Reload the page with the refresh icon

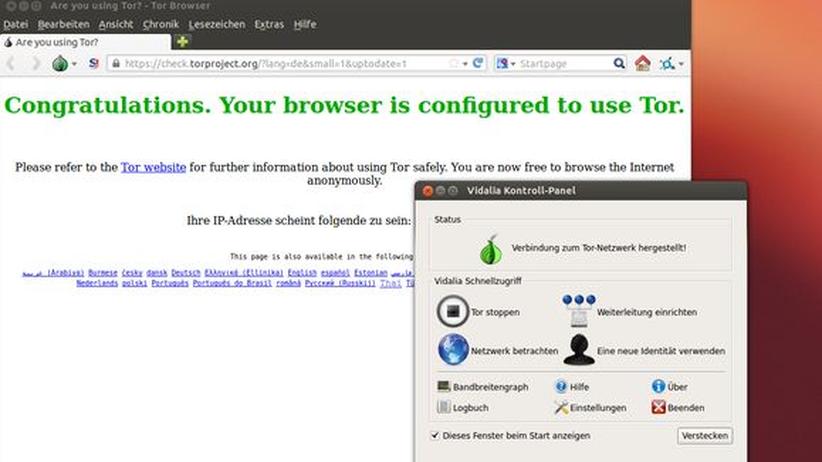coord(478,63)
